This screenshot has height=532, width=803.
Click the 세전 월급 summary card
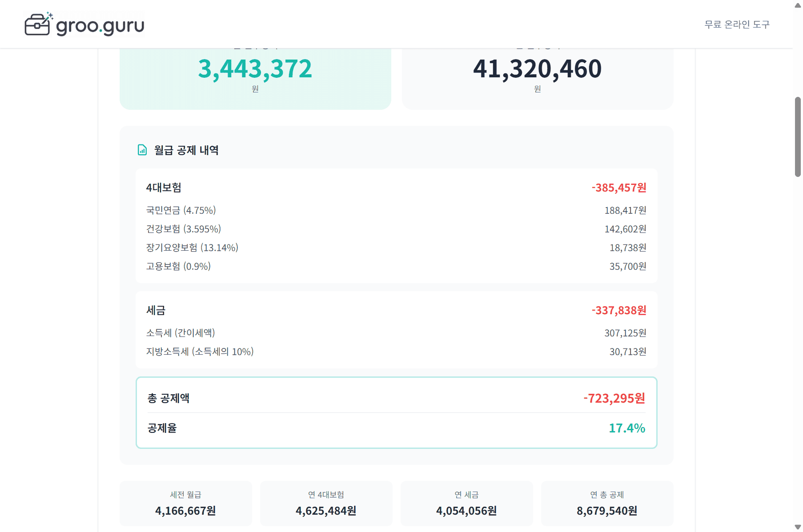point(185,504)
